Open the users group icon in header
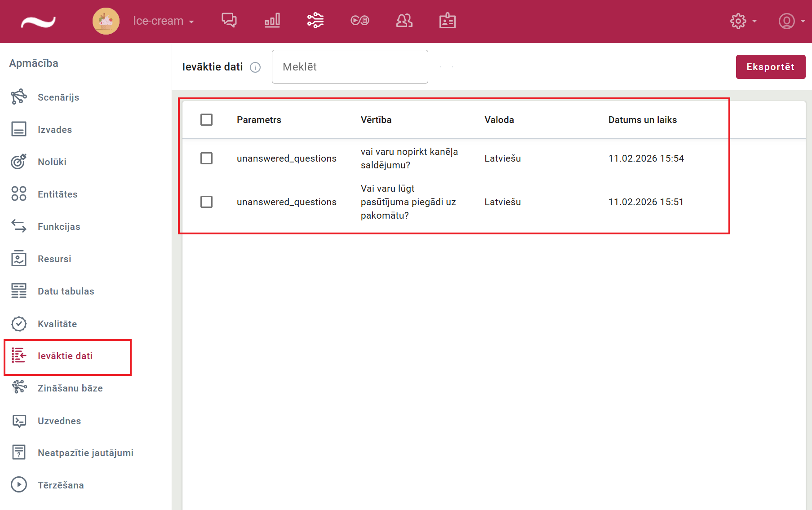 [x=404, y=21]
